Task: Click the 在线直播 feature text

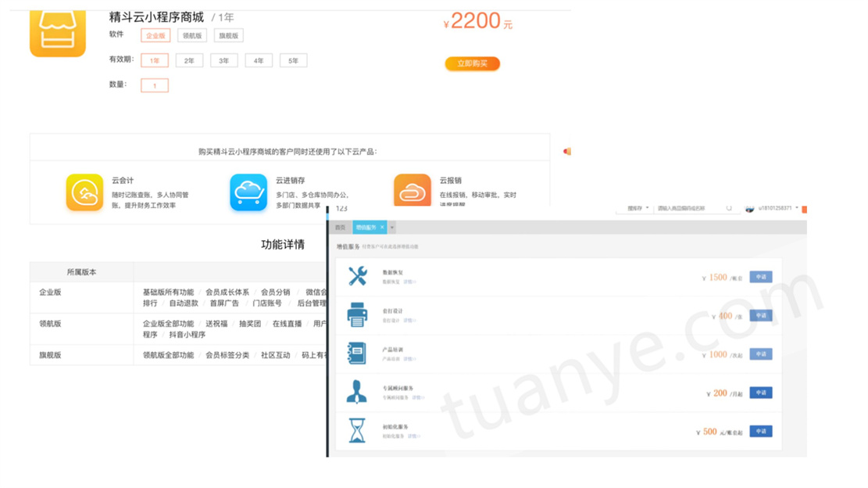Action: coord(288,324)
